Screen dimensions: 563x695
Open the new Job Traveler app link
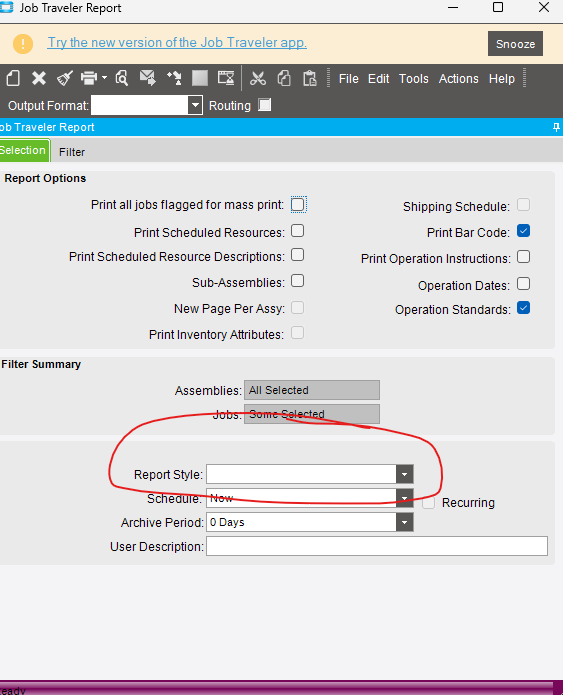point(177,43)
